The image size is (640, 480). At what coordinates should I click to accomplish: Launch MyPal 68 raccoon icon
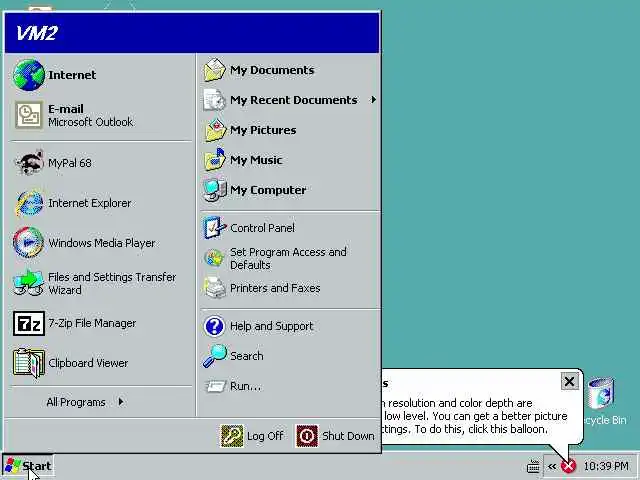pyautogui.click(x=29, y=162)
